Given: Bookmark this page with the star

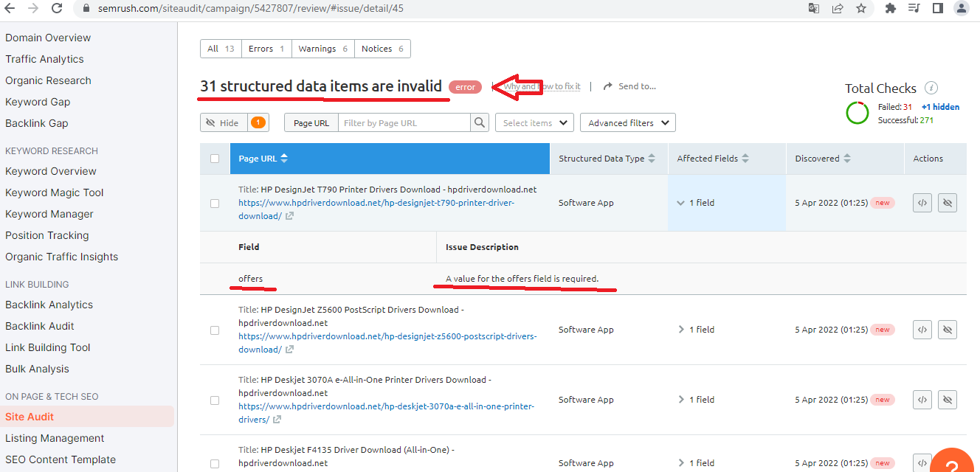Looking at the screenshot, I should [x=861, y=9].
